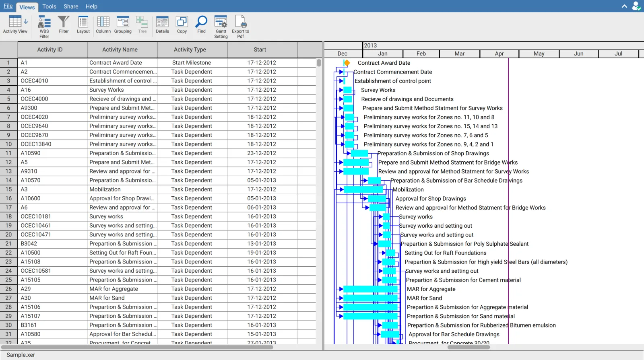Select the Tree view tool
The image size is (644, 360).
(142, 25)
